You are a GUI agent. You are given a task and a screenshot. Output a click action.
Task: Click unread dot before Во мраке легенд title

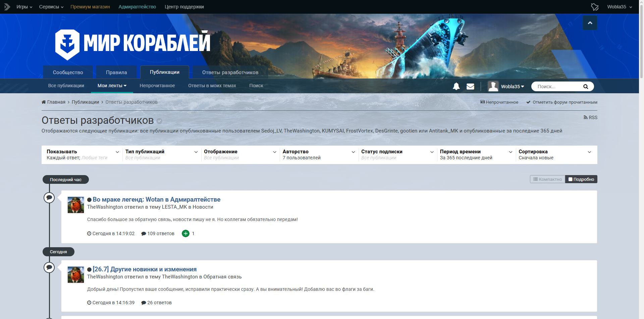(89, 200)
